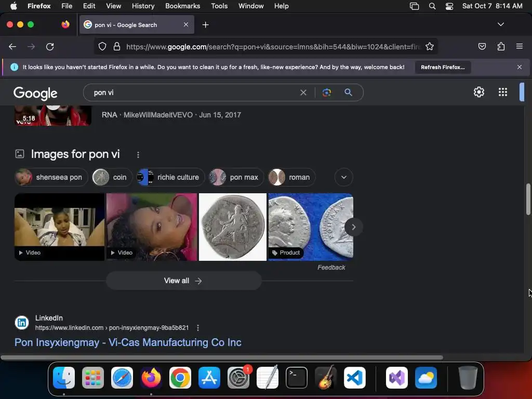Clear the Google search box text
Image resolution: width=532 pixels, height=399 pixels.
pyautogui.click(x=303, y=92)
